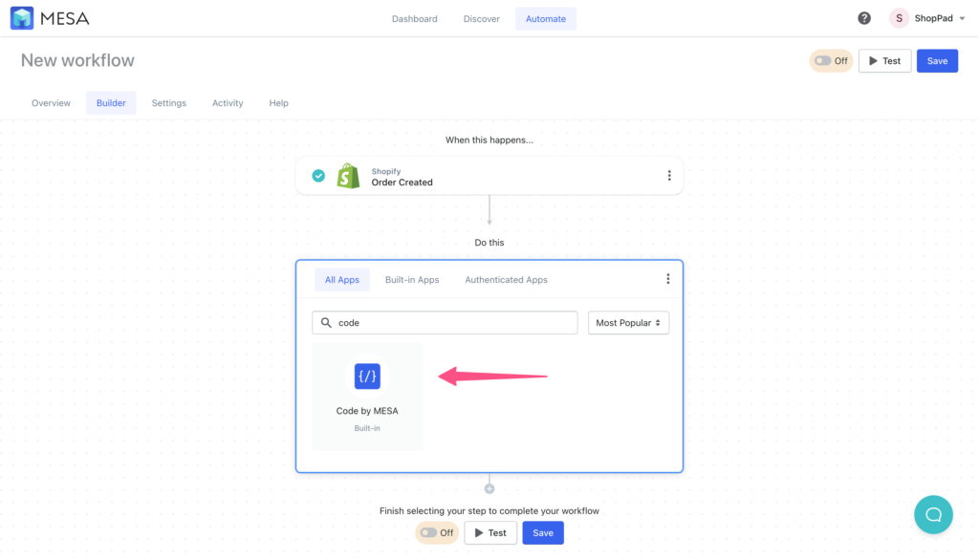This screenshot has height=560, width=979.
Task: Open the app picker panel three-dot menu
Action: (667, 278)
